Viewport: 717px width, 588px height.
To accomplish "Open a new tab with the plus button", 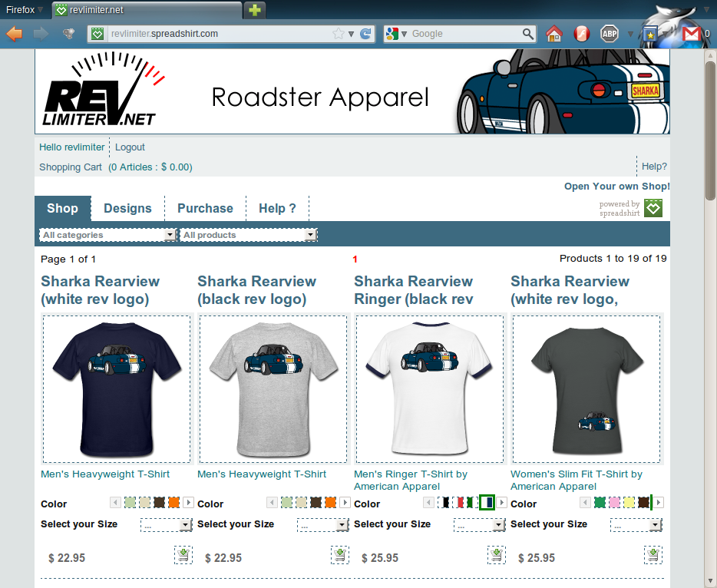I will click(255, 10).
